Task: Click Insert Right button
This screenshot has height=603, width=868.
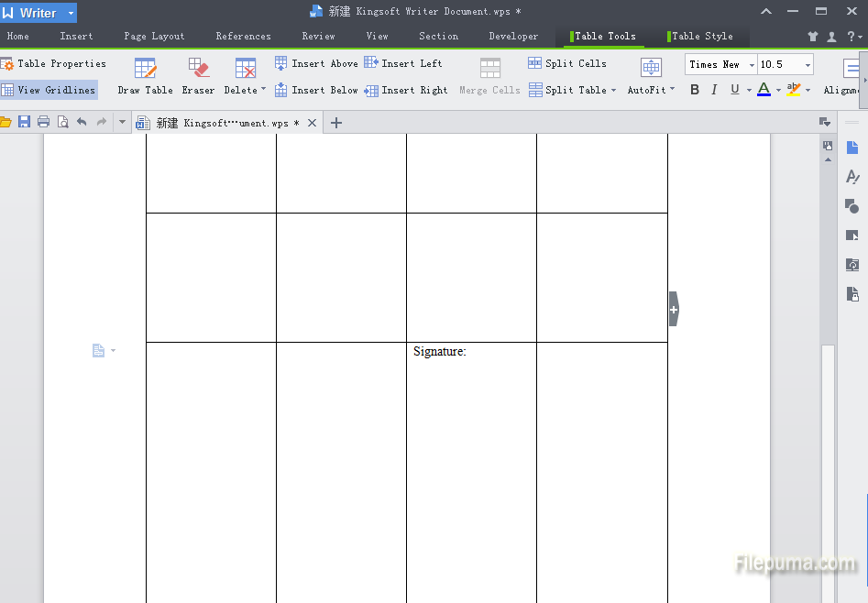Action: 406,90
